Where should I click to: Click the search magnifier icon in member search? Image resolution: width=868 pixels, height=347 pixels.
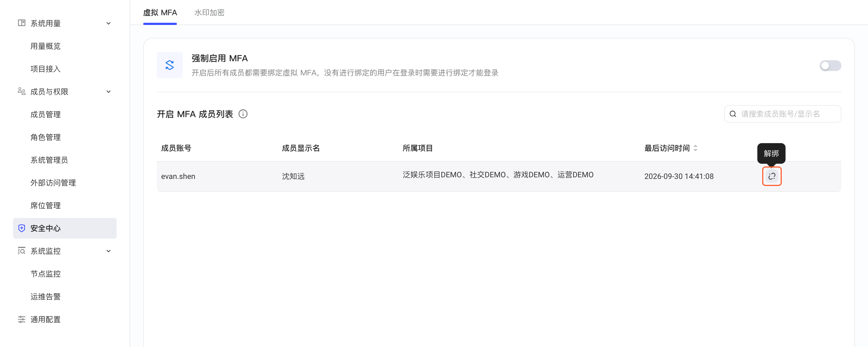733,114
